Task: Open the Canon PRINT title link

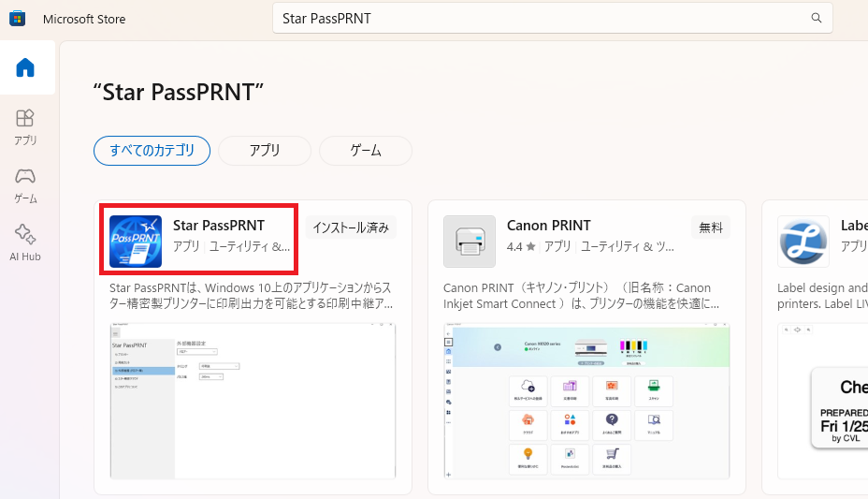Action: 549,226
